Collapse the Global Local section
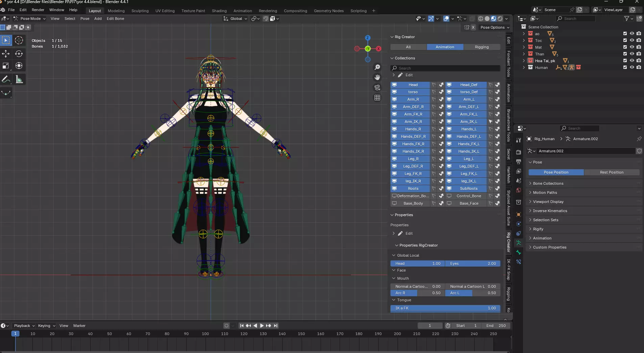 [408, 255]
